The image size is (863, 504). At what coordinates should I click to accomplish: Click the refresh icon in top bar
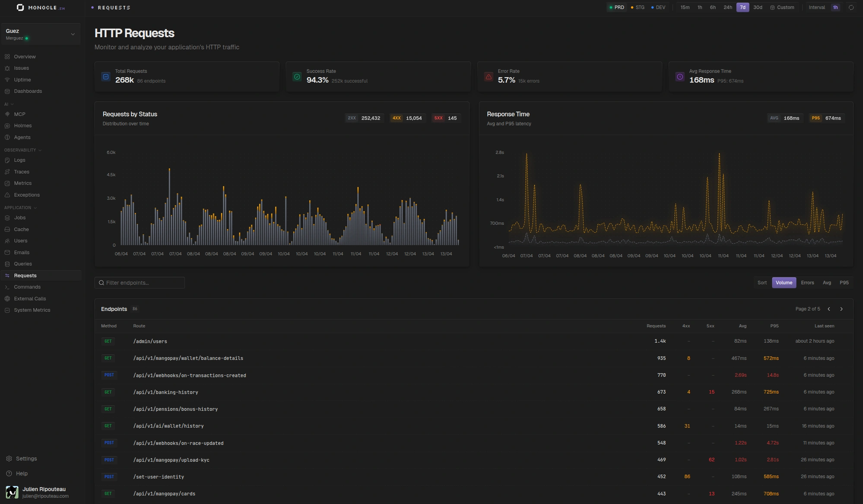(x=851, y=7)
